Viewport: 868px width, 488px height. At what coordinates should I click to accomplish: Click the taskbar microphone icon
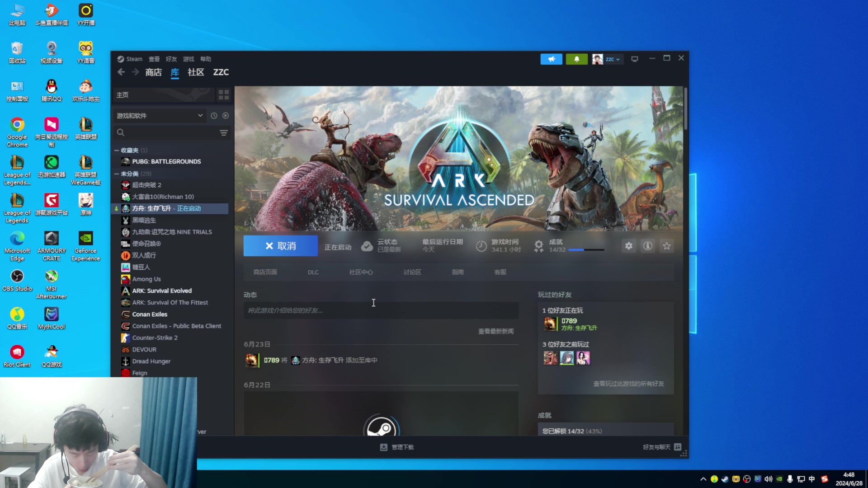(790, 479)
